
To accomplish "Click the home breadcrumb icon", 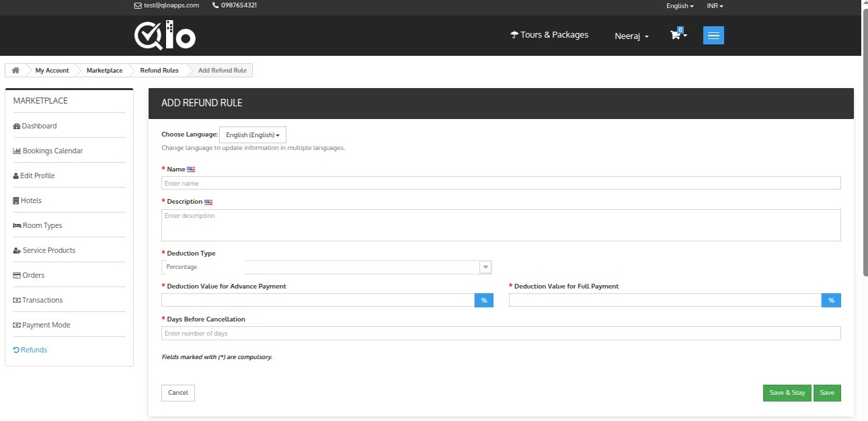I will [15, 70].
